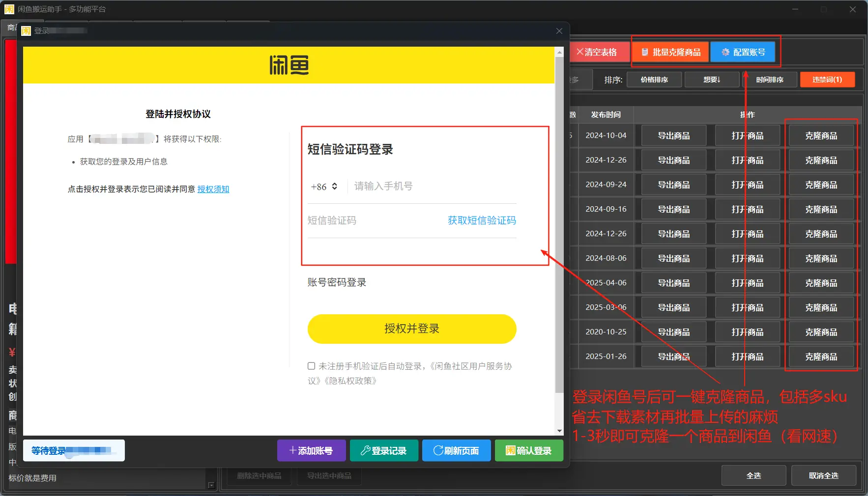Click 克隆商品 in the 2025-01-26 row
Viewport: 868px width, 496px height.
click(821, 357)
